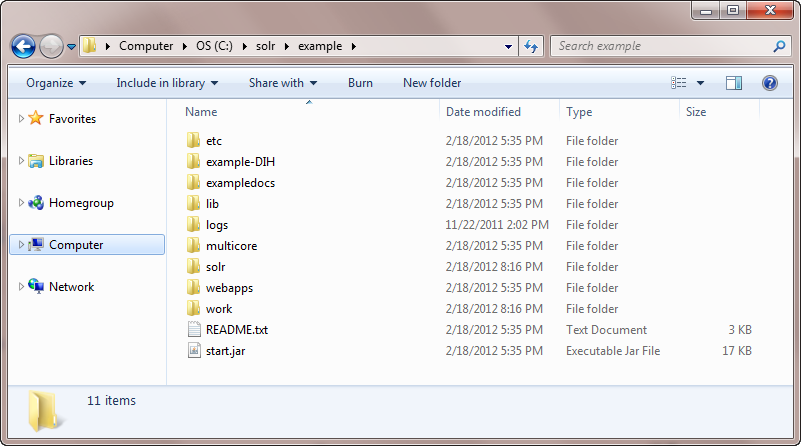
Task: Click Text Document type cell
Action: (606, 330)
